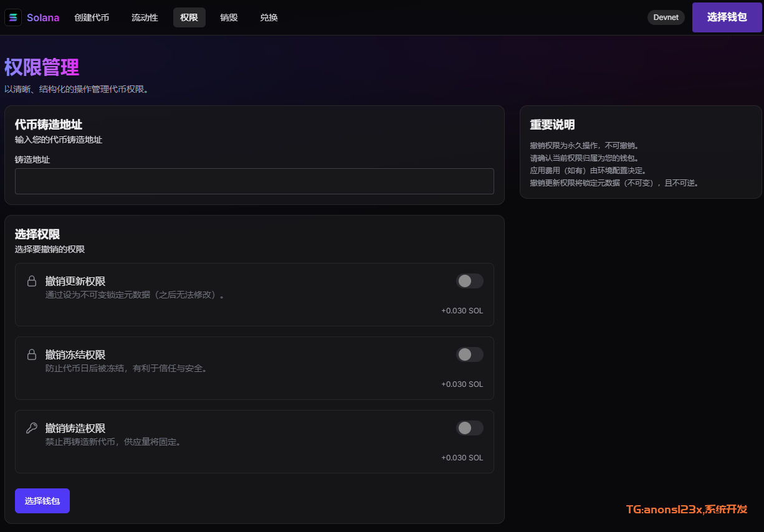Click lock icon beside 撤销更新权限

point(31,282)
